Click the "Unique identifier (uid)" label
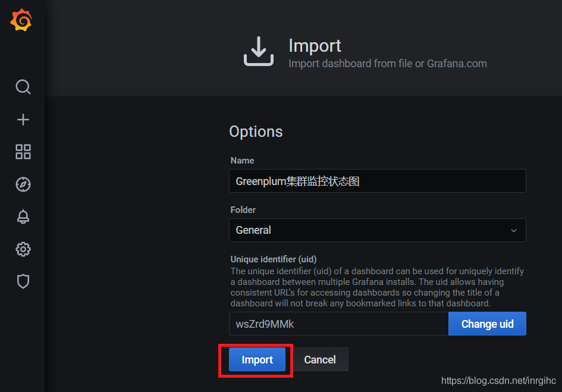 pyautogui.click(x=274, y=259)
